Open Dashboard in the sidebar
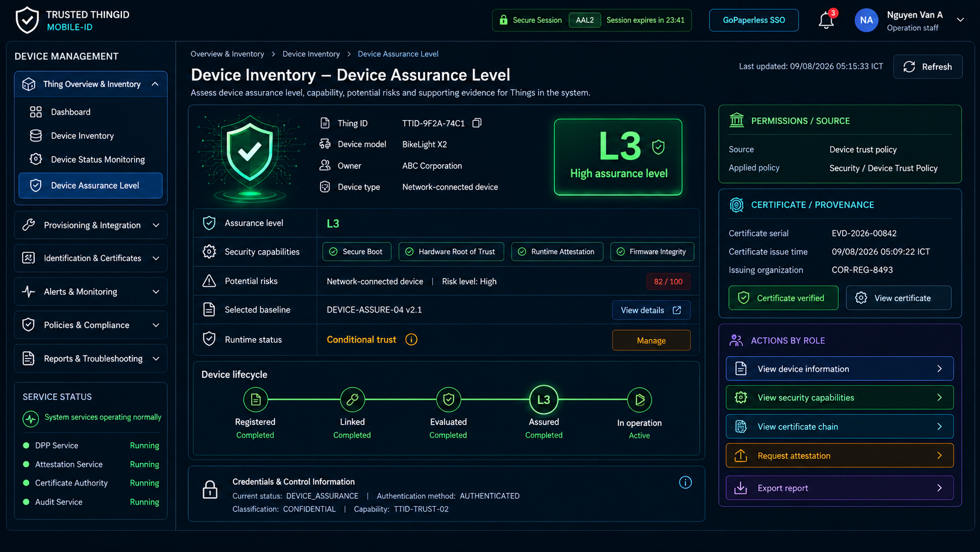 point(91,112)
